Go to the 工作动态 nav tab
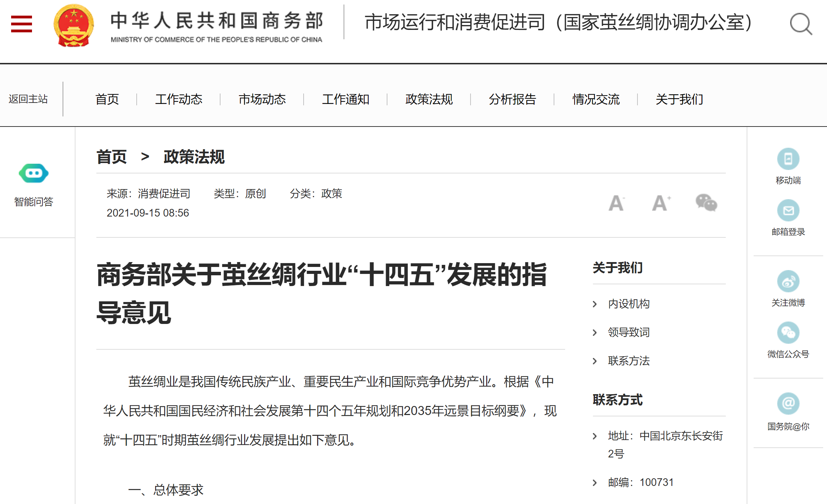Image resolution: width=827 pixels, height=504 pixels. [178, 99]
